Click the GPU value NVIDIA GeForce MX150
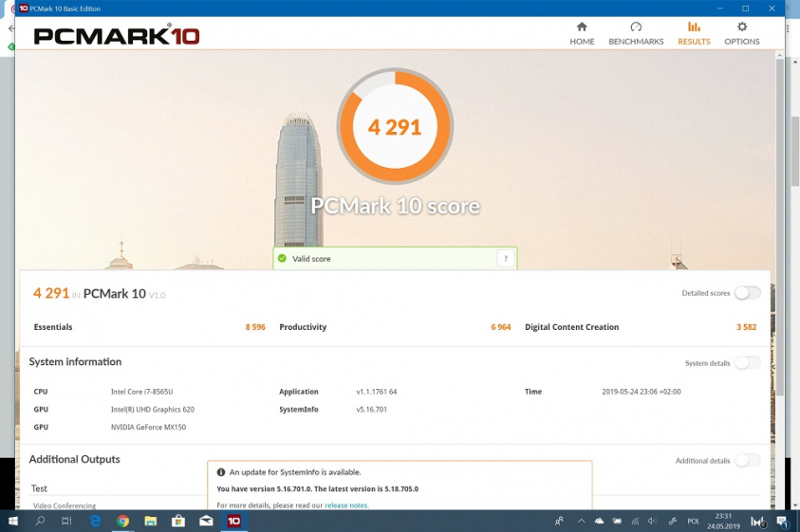The height and width of the screenshot is (532, 800). (148, 428)
